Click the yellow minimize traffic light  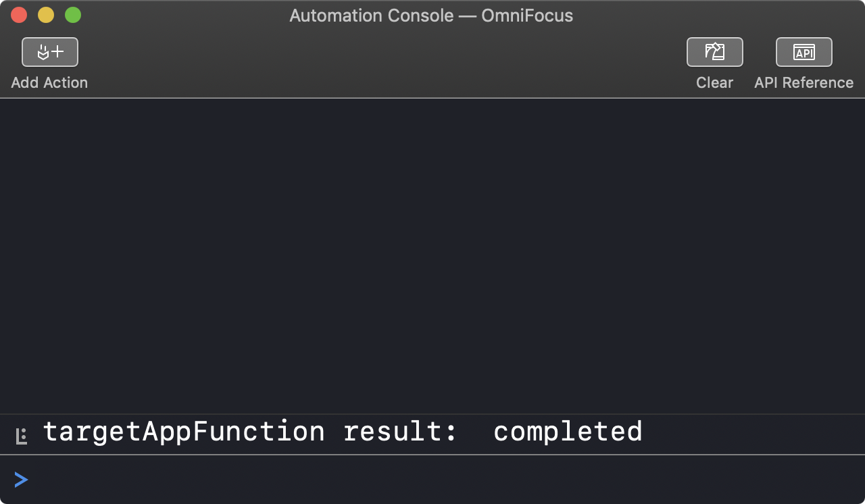click(45, 14)
